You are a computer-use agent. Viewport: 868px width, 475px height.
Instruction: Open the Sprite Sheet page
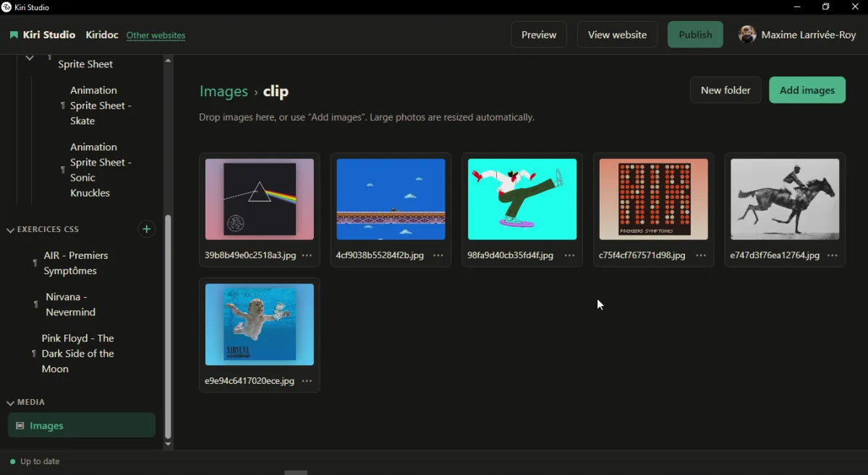[x=85, y=64]
